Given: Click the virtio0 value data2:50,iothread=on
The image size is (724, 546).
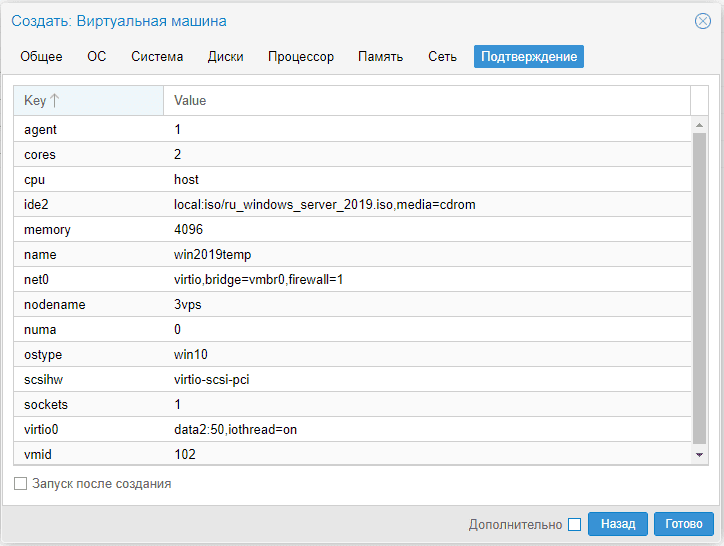Looking at the screenshot, I should tap(235, 430).
